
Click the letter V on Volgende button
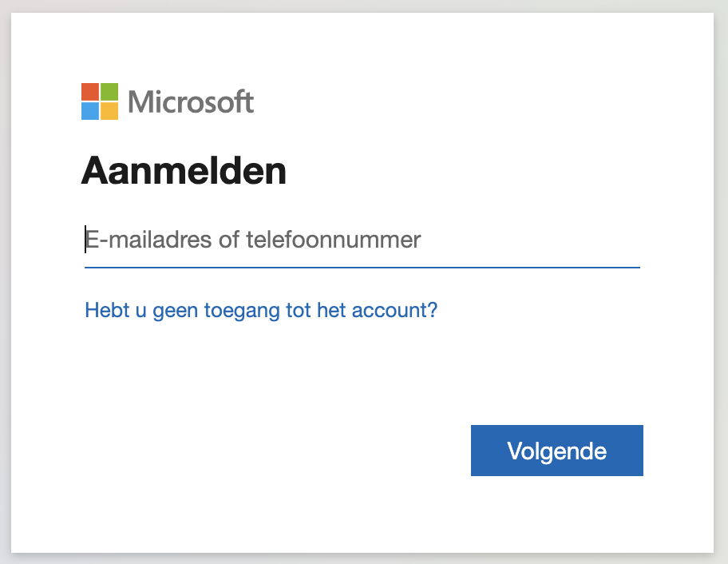click(514, 451)
